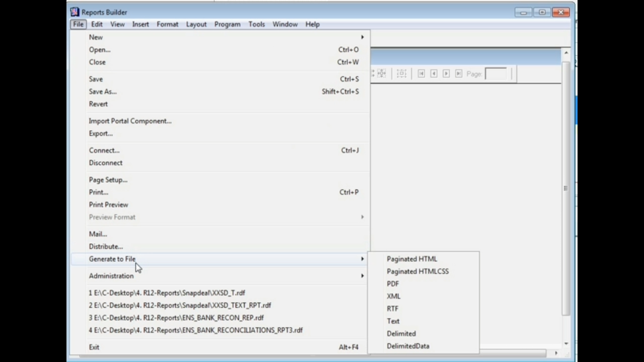Click inside the Page number field

(x=496, y=74)
